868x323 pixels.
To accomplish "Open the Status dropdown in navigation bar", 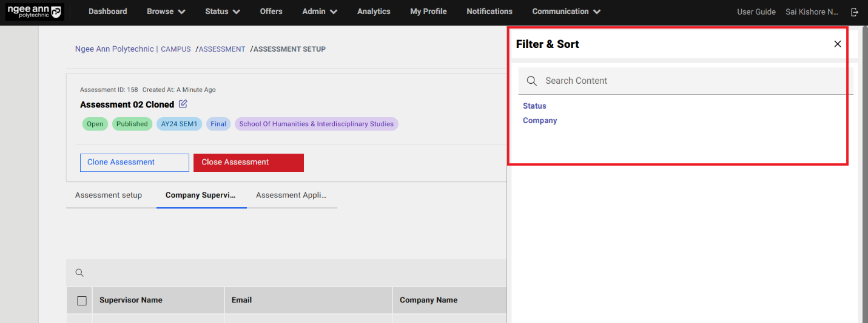I will tap(222, 12).
